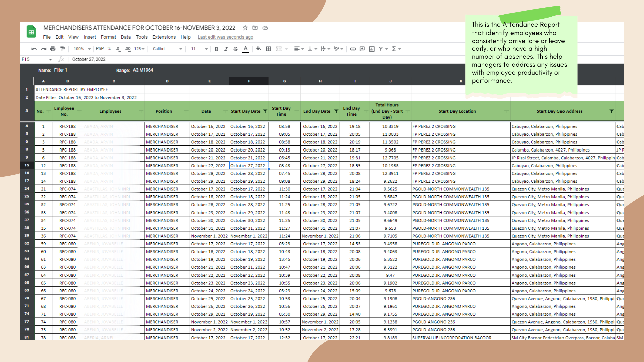Toggle the Total Hours column filter

click(x=408, y=111)
